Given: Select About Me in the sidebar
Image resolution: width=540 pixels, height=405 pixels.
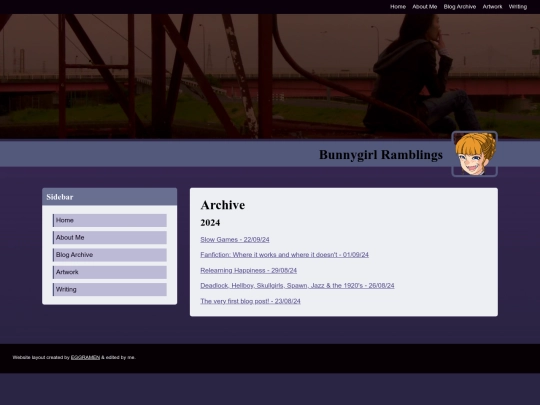Looking at the screenshot, I should 110,238.
